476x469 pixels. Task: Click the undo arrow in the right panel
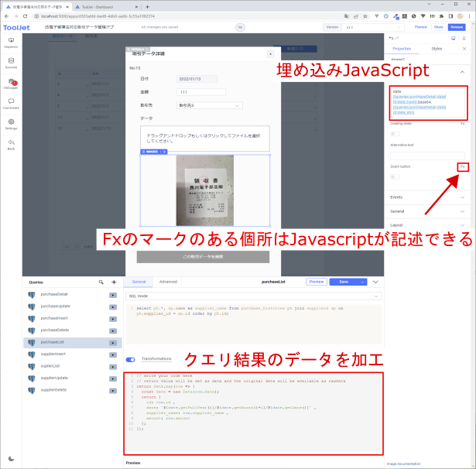tap(391, 38)
